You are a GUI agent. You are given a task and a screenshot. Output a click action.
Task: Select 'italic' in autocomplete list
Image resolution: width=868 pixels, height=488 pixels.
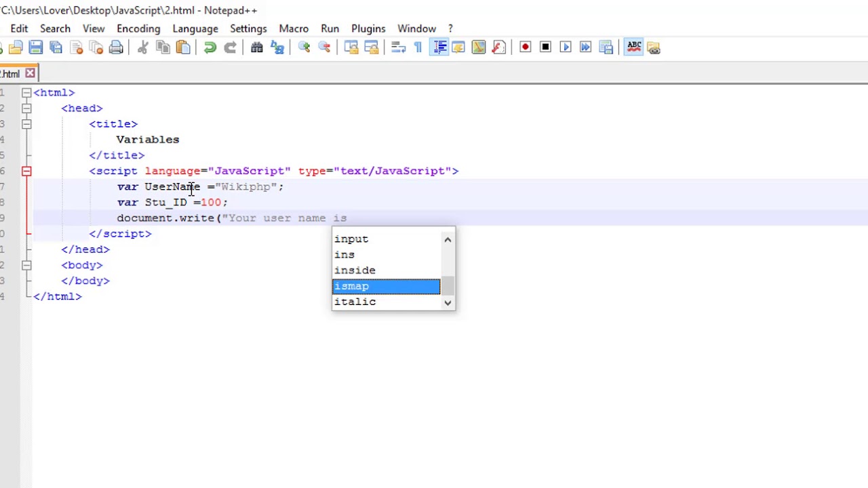(387, 302)
